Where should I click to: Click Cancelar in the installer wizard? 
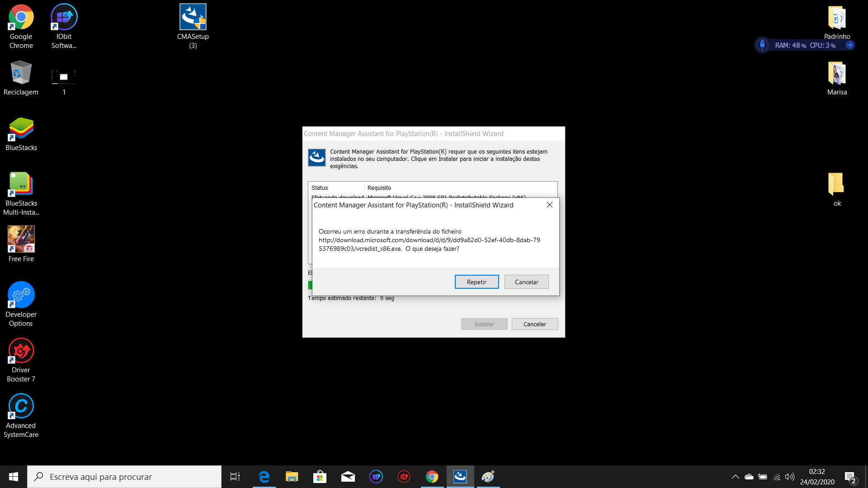(535, 324)
